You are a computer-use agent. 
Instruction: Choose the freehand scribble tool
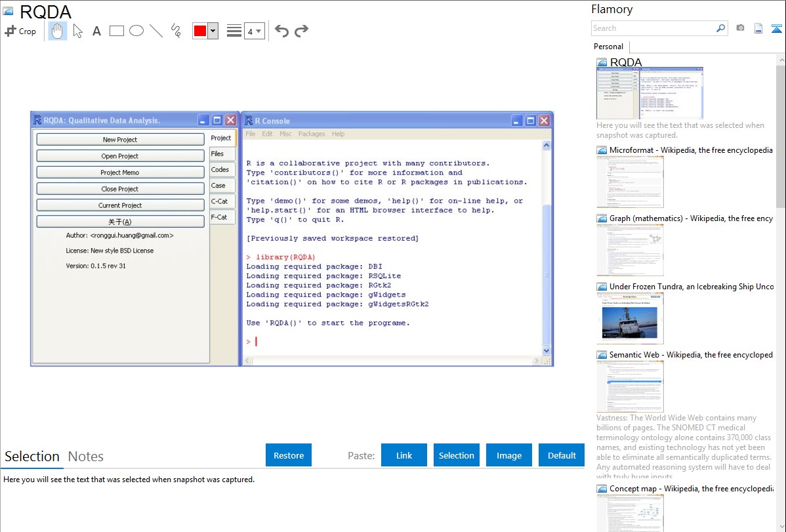(175, 31)
